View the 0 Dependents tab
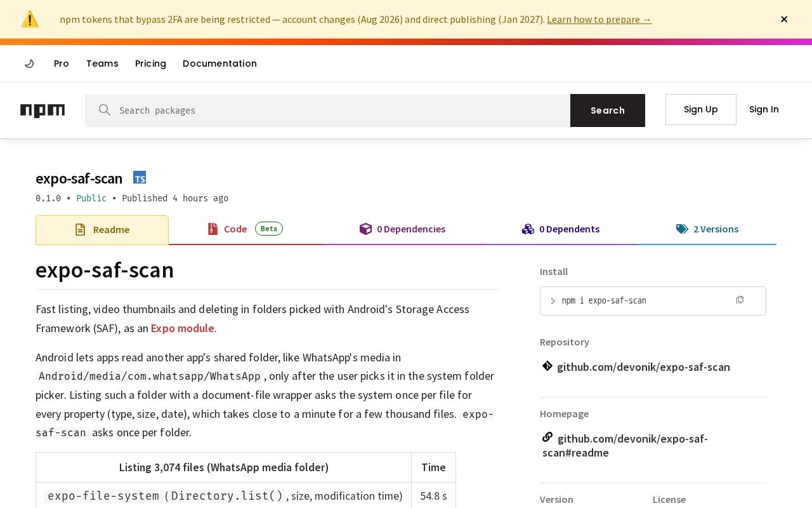812x508 pixels. 560,229
